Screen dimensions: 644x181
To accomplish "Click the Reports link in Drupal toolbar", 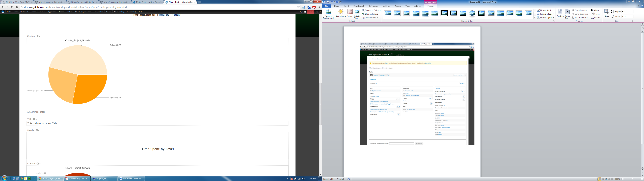I will (x=108, y=12).
